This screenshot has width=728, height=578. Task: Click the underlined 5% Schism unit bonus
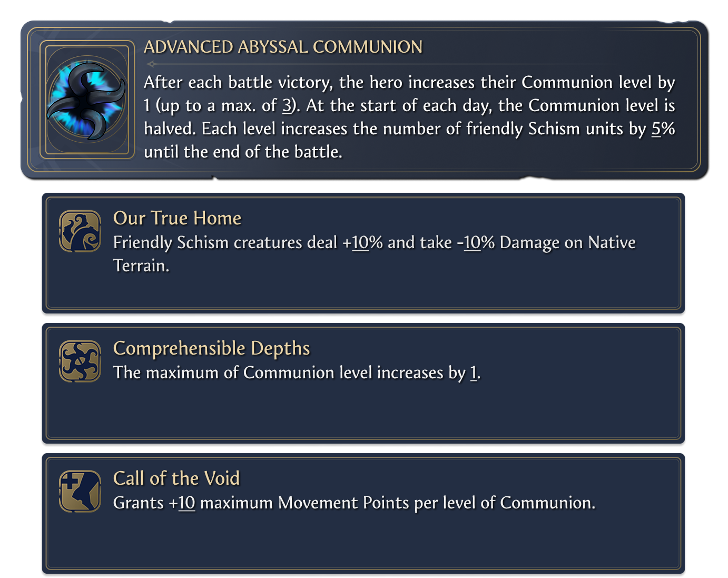click(x=662, y=129)
